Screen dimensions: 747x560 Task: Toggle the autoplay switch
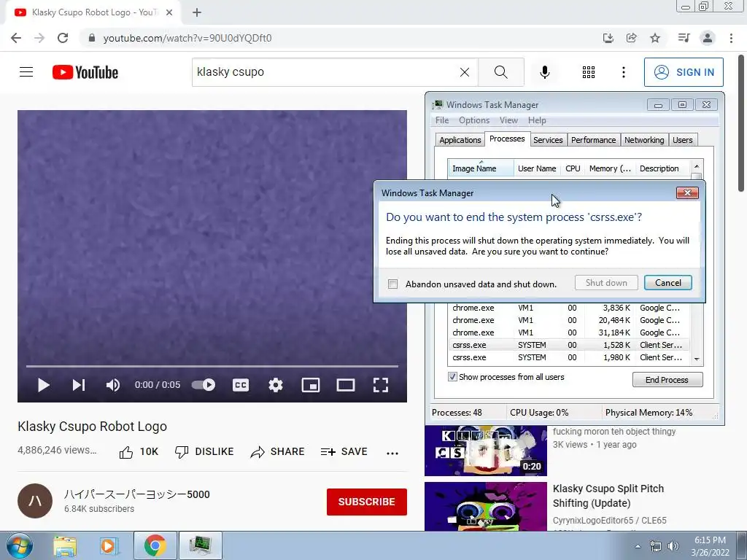(204, 385)
